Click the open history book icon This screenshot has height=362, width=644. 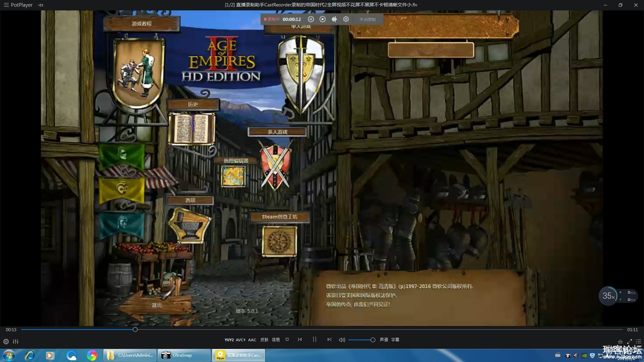coord(192,129)
